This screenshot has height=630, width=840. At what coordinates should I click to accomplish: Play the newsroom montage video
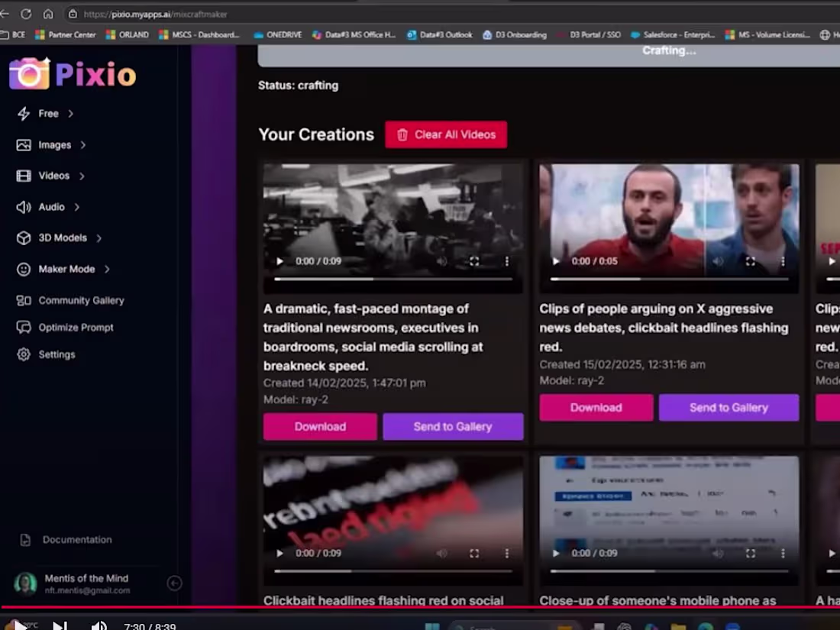(279, 261)
